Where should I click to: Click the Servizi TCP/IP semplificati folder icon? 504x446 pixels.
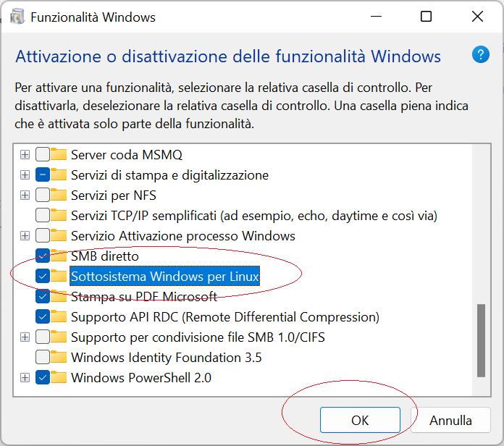pyautogui.click(x=59, y=215)
